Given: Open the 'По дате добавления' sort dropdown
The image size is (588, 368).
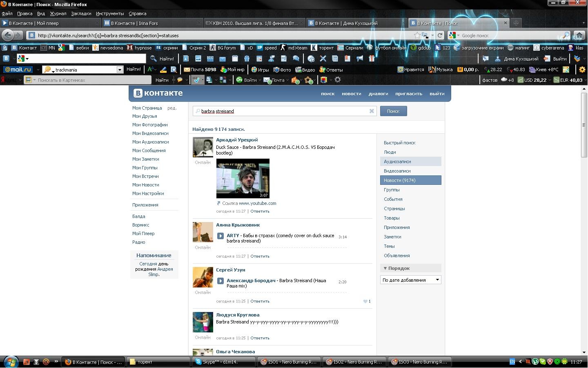Looking at the screenshot, I should tap(410, 280).
